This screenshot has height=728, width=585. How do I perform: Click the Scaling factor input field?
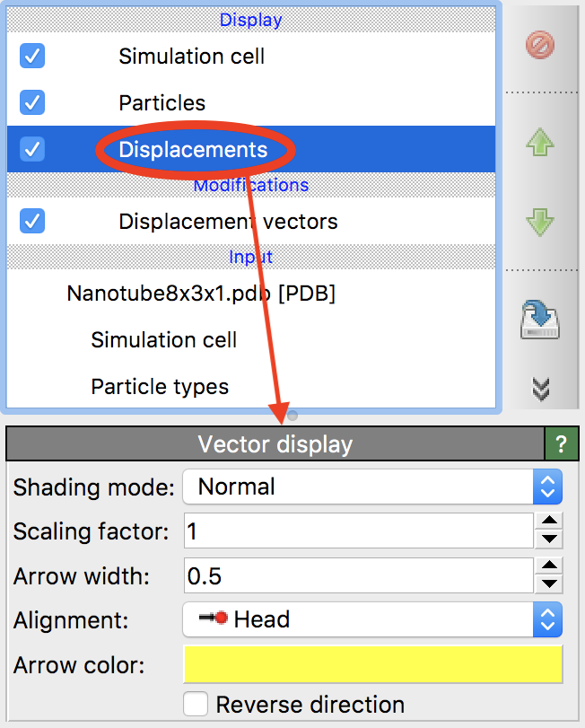[357, 531]
